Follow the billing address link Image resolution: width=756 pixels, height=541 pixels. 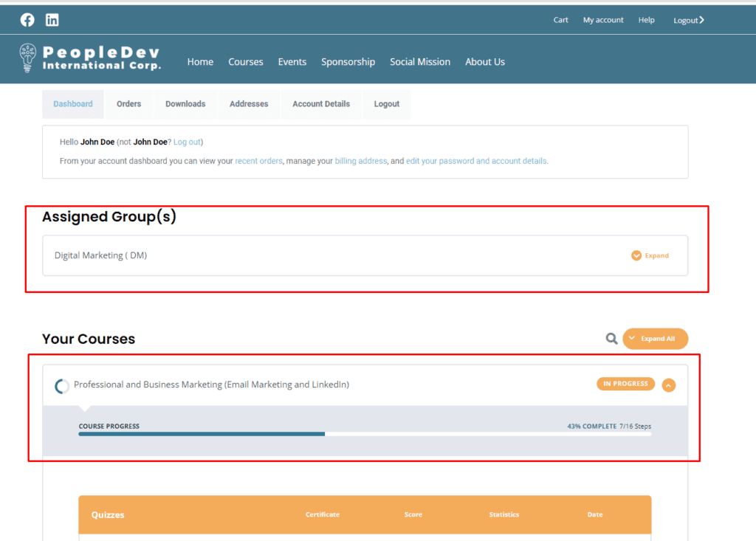click(360, 161)
